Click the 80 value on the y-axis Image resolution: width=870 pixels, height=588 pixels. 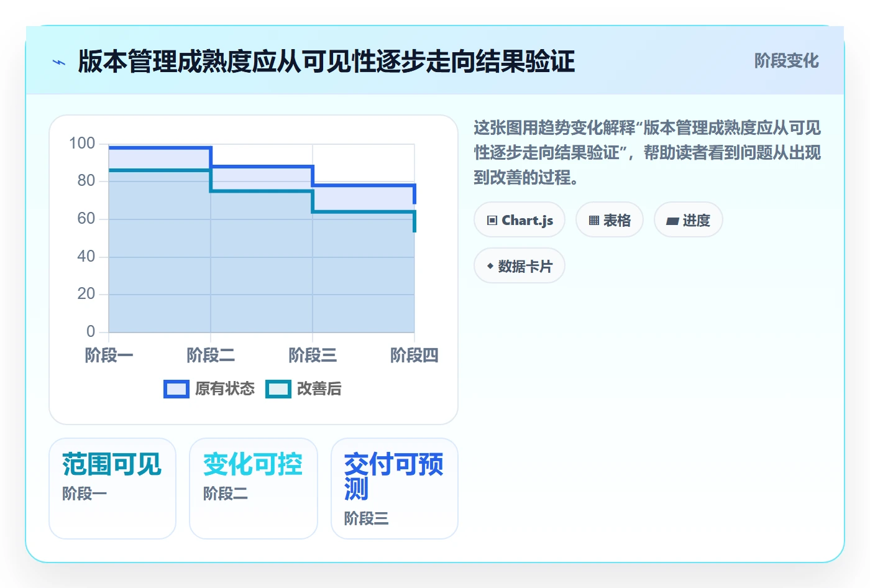coord(86,181)
